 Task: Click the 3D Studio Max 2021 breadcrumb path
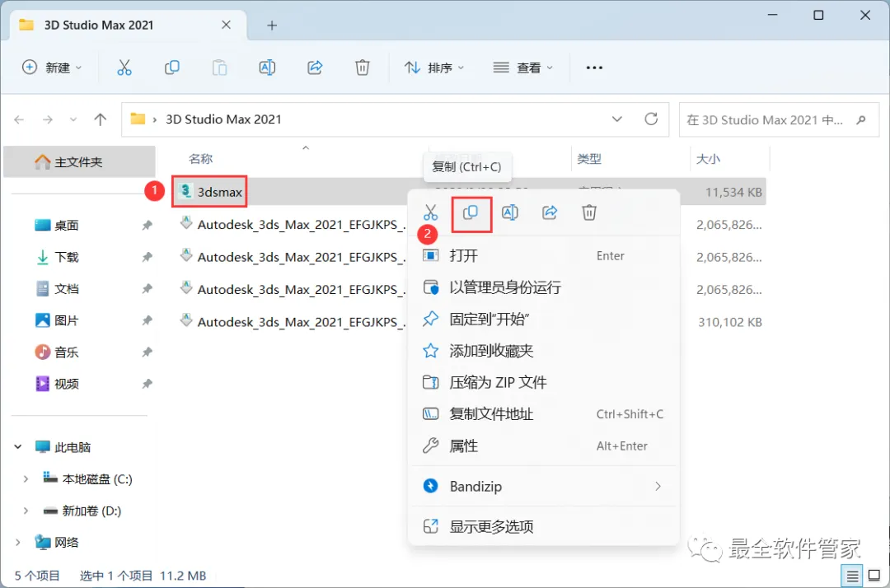tap(223, 119)
